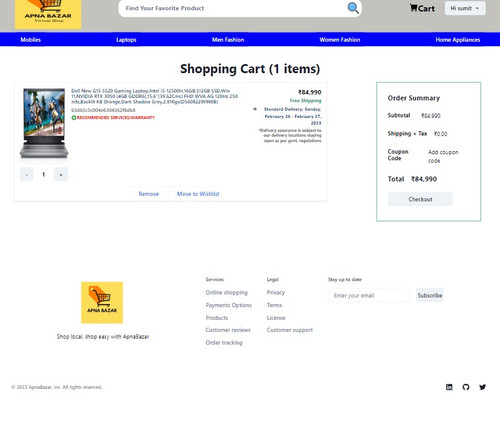Click green recommended services warranty icon
This screenshot has height=422, width=500.
[74, 117]
